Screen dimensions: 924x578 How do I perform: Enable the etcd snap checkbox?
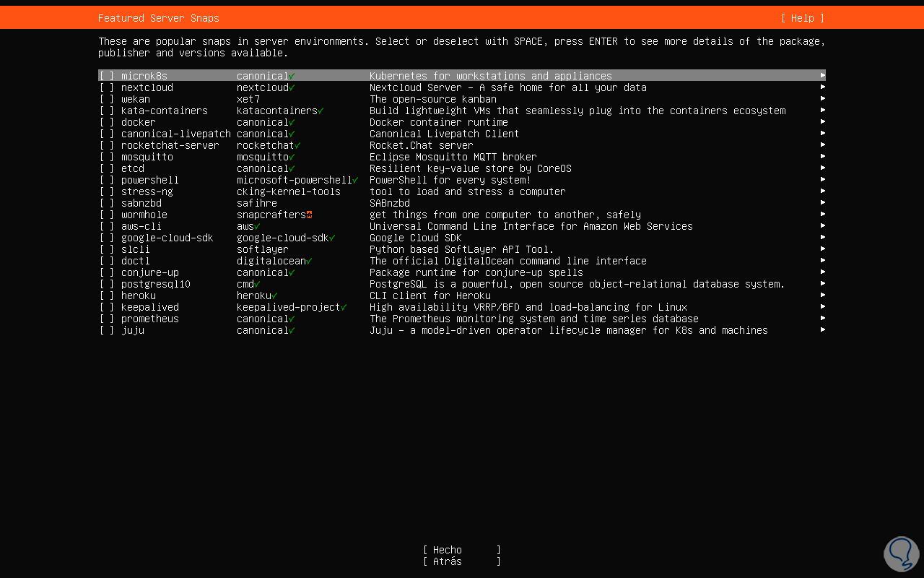coord(107,168)
